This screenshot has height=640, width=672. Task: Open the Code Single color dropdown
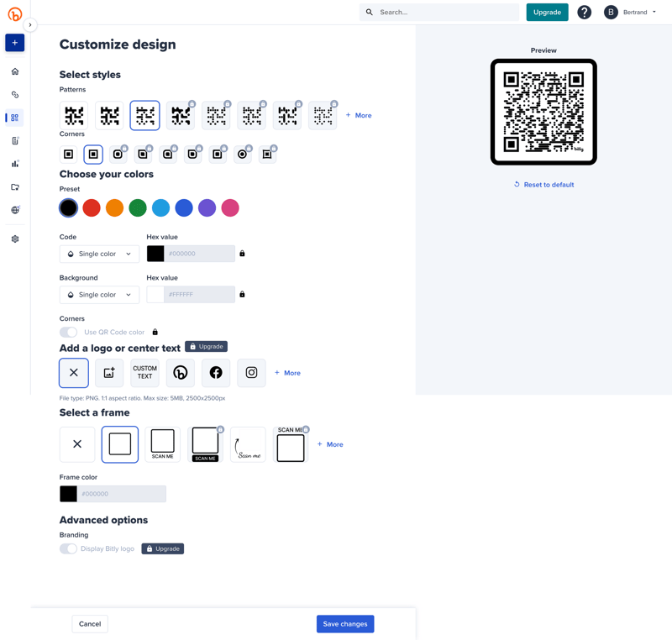click(99, 253)
